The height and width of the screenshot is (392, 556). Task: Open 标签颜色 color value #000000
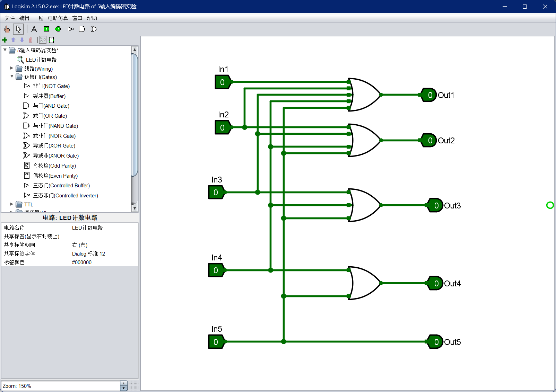(104, 262)
